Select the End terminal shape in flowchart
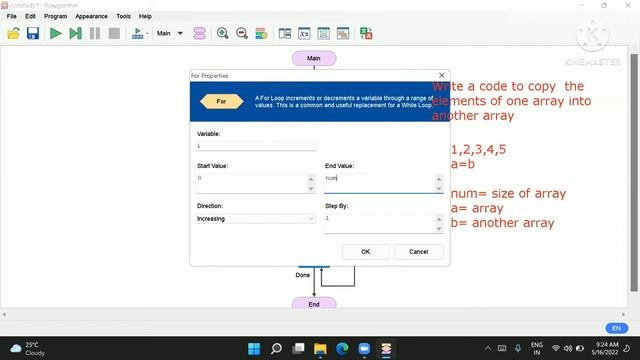The width and height of the screenshot is (640, 360). point(314,303)
